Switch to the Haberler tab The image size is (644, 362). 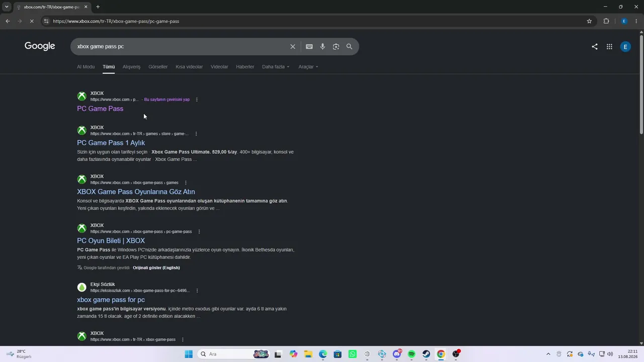(245, 67)
